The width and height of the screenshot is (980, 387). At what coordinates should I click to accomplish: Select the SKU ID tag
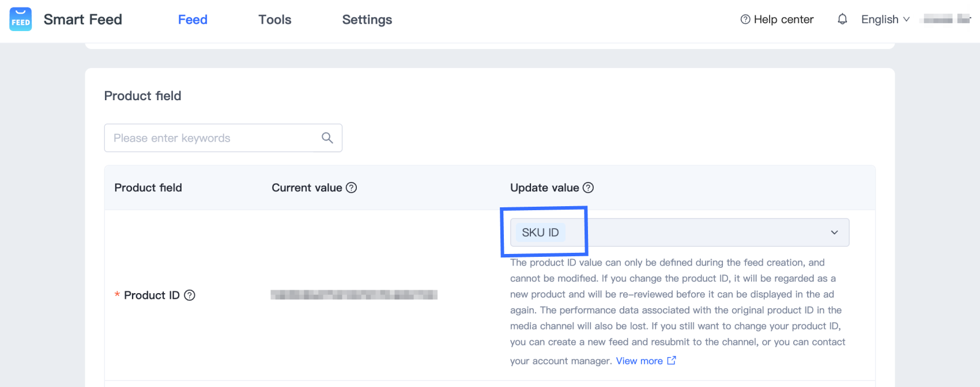(x=540, y=233)
